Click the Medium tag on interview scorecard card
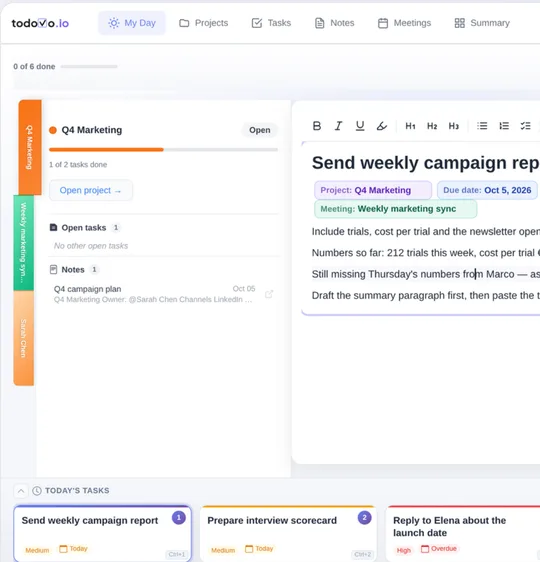 click(x=223, y=550)
